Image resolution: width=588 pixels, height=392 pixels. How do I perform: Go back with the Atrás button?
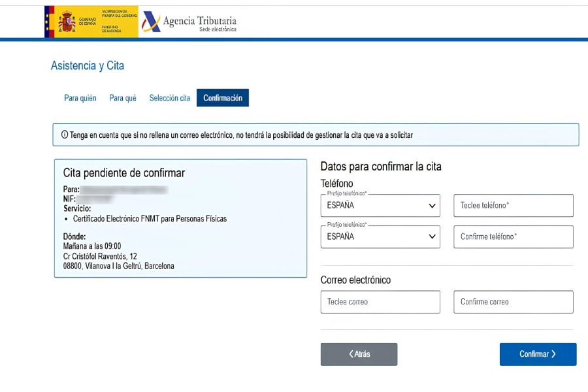(x=359, y=354)
